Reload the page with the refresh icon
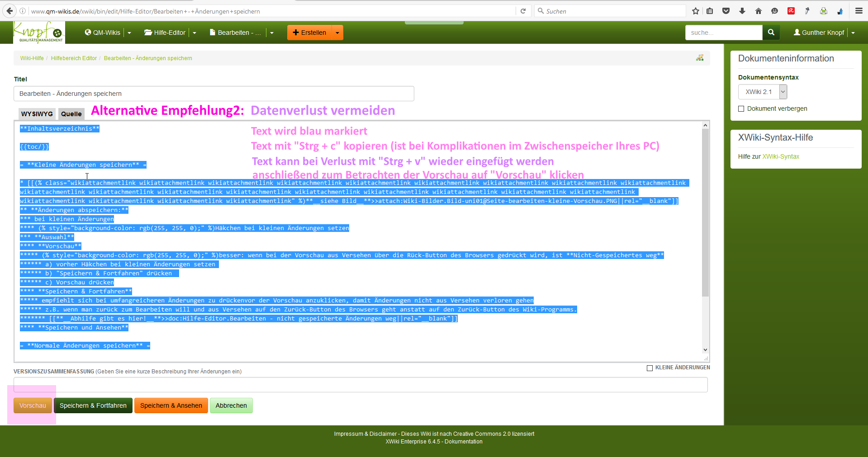Image resolution: width=868 pixels, height=457 pixels. point(523,11)
